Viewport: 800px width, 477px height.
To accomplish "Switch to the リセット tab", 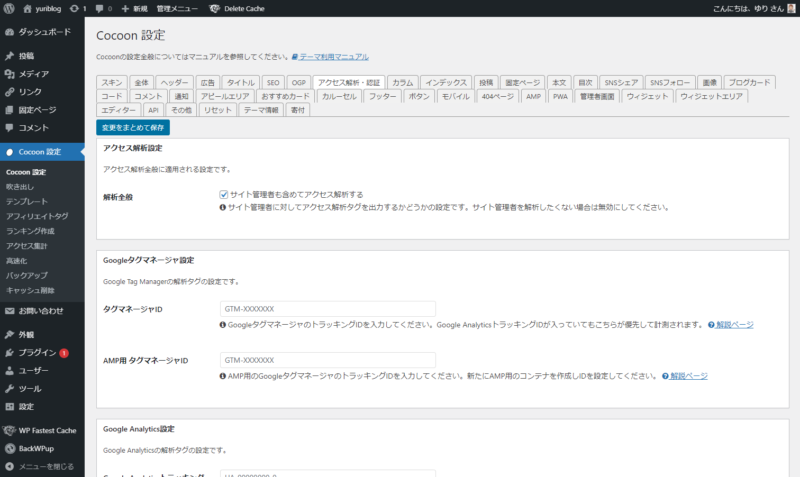I will (x=217, y=110).
